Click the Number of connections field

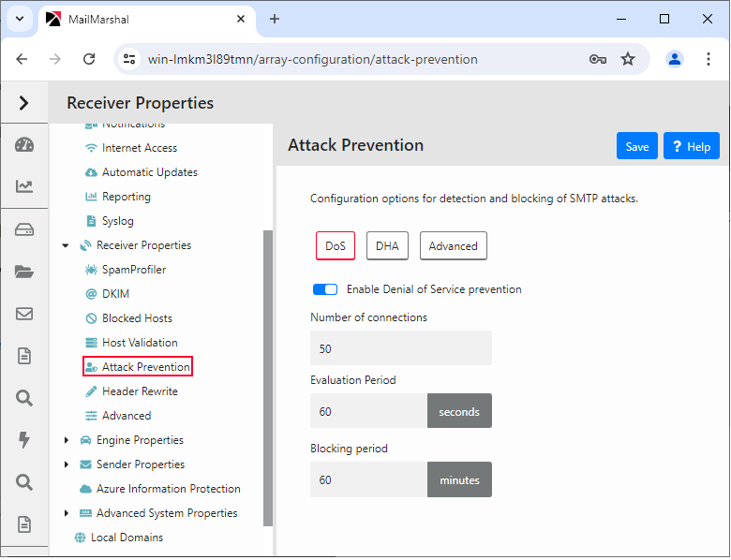coord(400,348)
